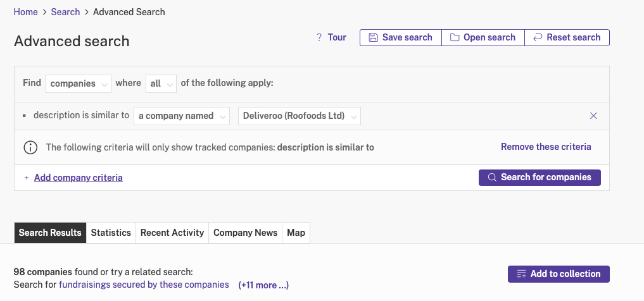
Task: Remove the description criterion with the X
Action: (593, 116)
